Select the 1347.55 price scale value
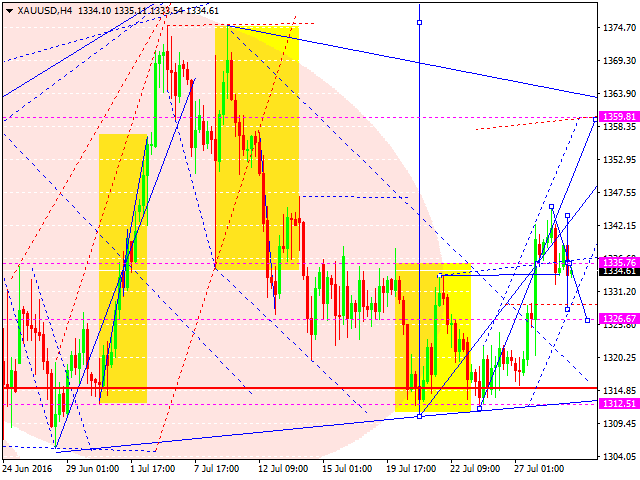Viewport: 640px width, 480px height. pos(620,192)
